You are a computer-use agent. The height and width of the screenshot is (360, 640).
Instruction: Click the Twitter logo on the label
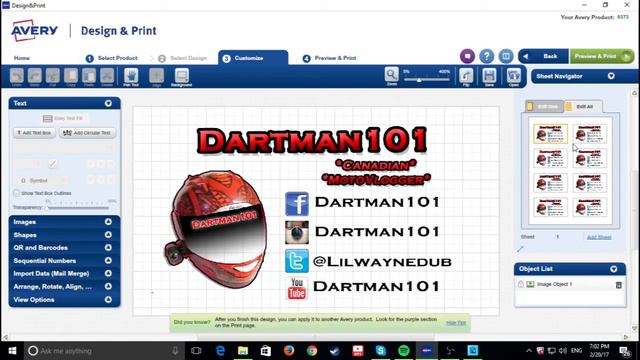tap(297, 260)
